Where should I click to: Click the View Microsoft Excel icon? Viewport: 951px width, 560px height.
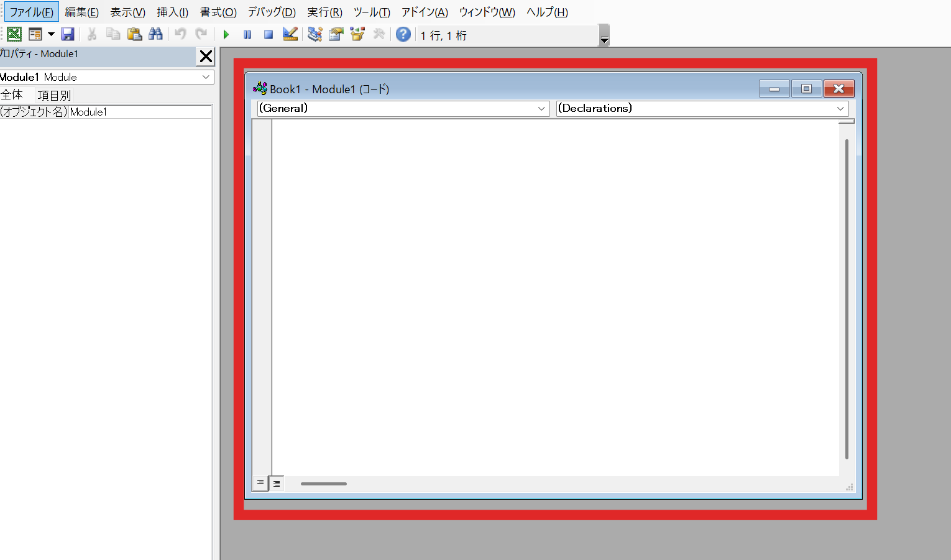[14, 34]
